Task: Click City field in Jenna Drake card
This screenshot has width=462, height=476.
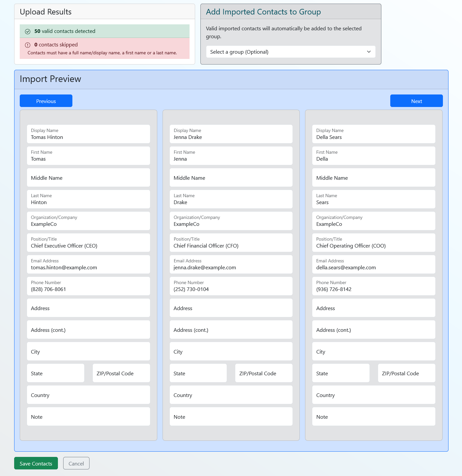Action: point(231,351)
